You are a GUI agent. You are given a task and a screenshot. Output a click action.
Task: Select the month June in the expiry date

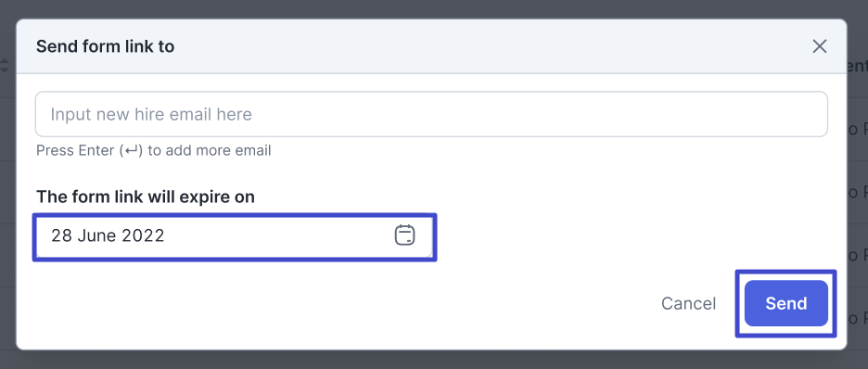(x=96, y=235)
